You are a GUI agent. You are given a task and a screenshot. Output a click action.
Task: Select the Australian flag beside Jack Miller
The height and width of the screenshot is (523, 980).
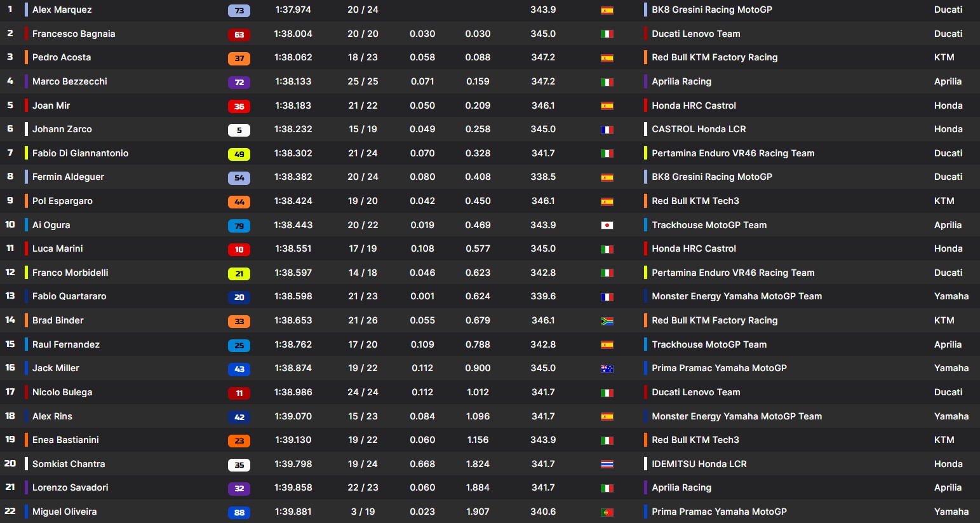coord(607,368)
